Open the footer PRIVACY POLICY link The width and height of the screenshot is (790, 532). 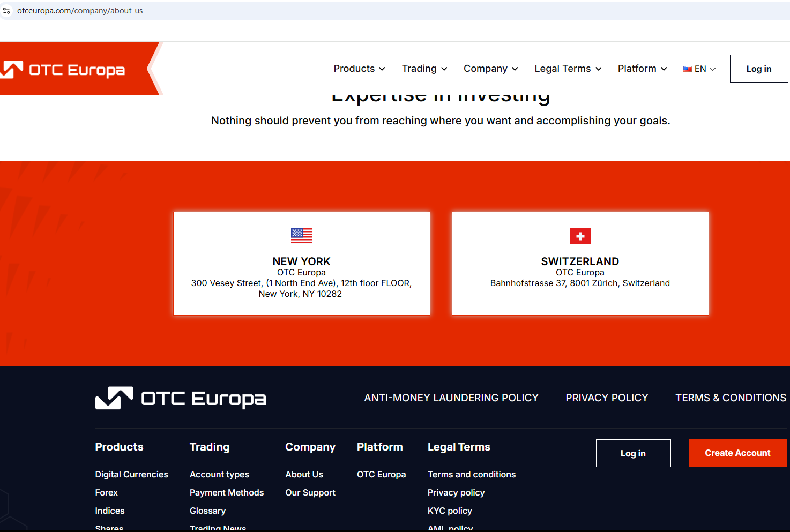tap(607, 398)
